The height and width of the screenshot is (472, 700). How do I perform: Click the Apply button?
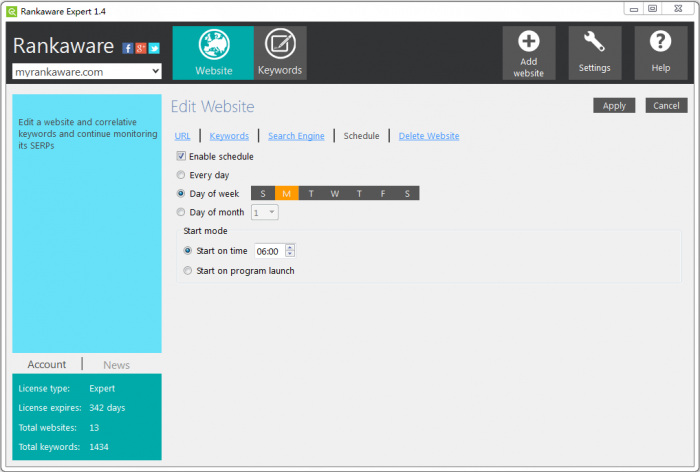click(614, 106)
